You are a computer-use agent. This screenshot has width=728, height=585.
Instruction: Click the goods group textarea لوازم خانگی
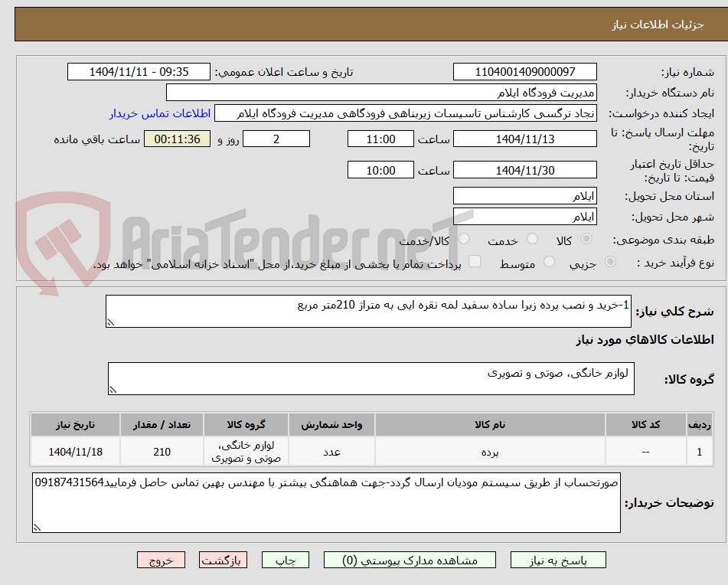[x=371, y=378]
